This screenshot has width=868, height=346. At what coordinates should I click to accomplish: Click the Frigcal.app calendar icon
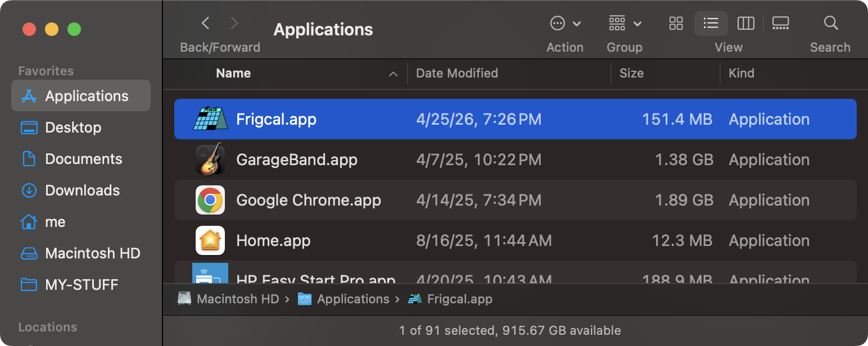pos(210,119)
